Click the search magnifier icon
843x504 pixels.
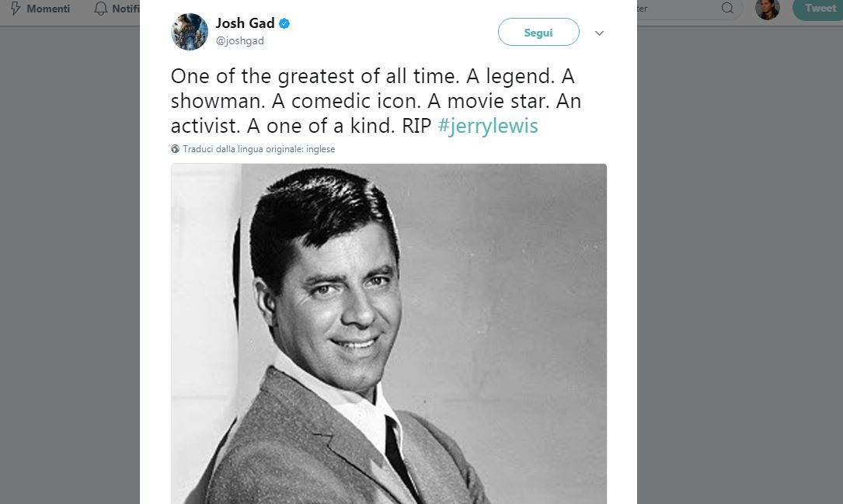[727, 8]
